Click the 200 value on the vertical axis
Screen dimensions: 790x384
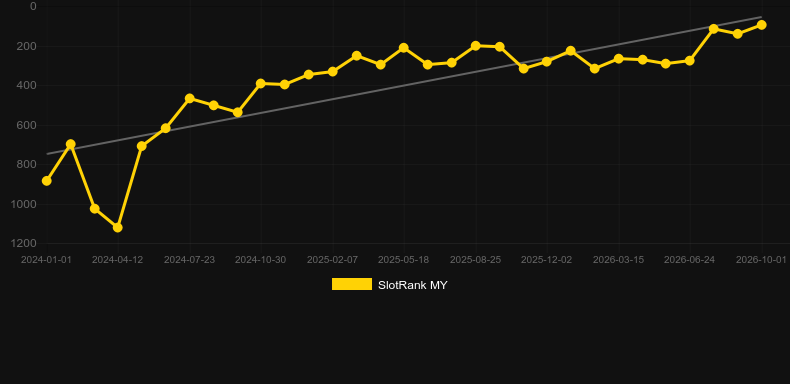point(26,46)
